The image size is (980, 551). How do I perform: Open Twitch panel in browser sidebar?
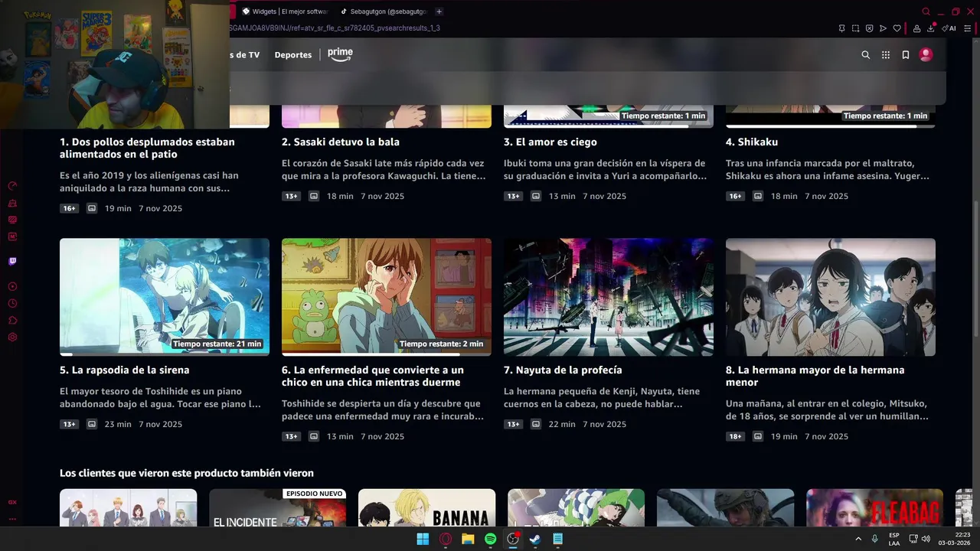click(x=12, y=262)
